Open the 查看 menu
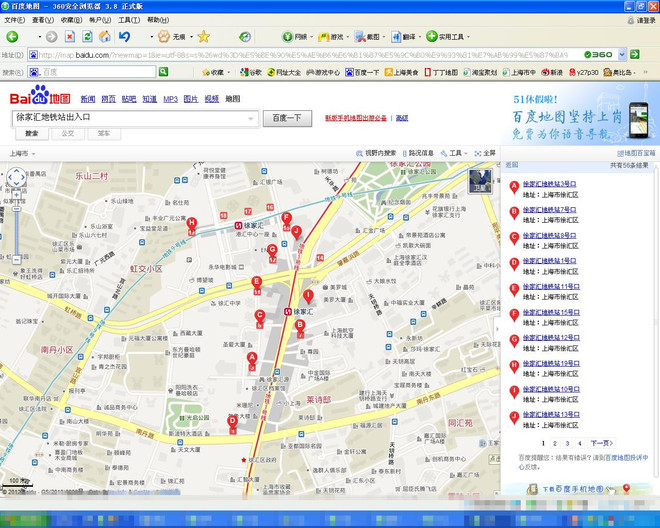 tap(43, 20)
